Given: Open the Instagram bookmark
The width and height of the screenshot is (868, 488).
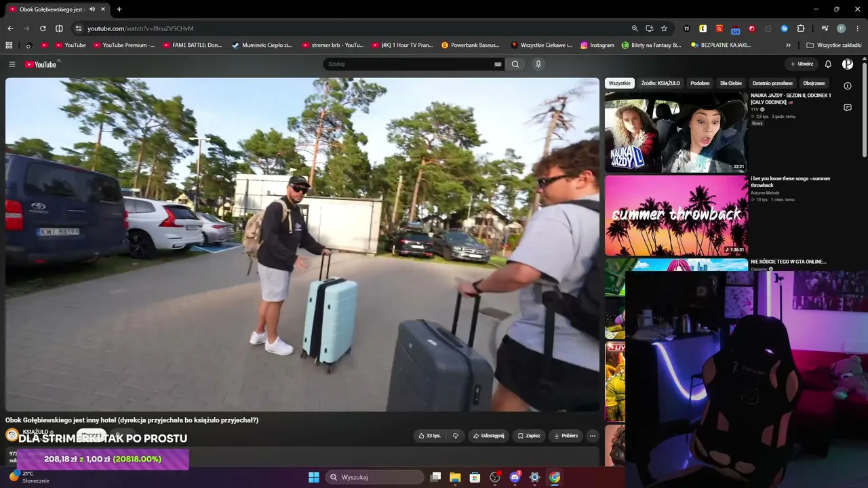Looking at the screenshot, I should [597, 45].
